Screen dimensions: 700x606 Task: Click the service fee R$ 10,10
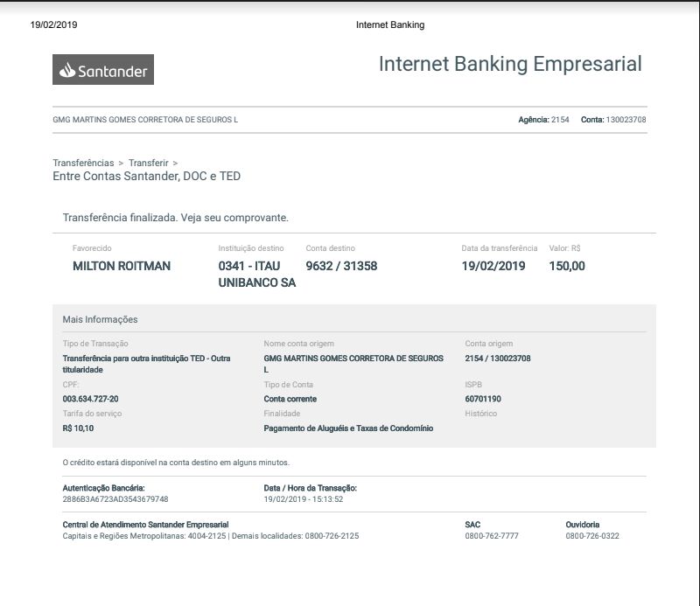(79, 428)
